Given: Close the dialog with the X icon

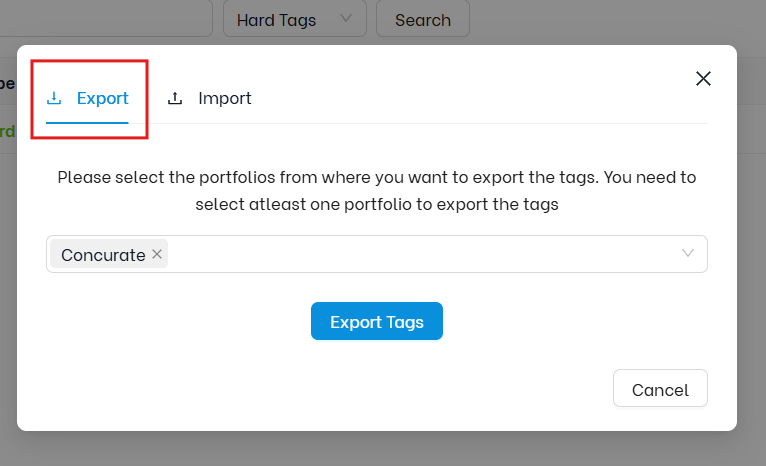Looking at the screenshot, I should (703, 79).
